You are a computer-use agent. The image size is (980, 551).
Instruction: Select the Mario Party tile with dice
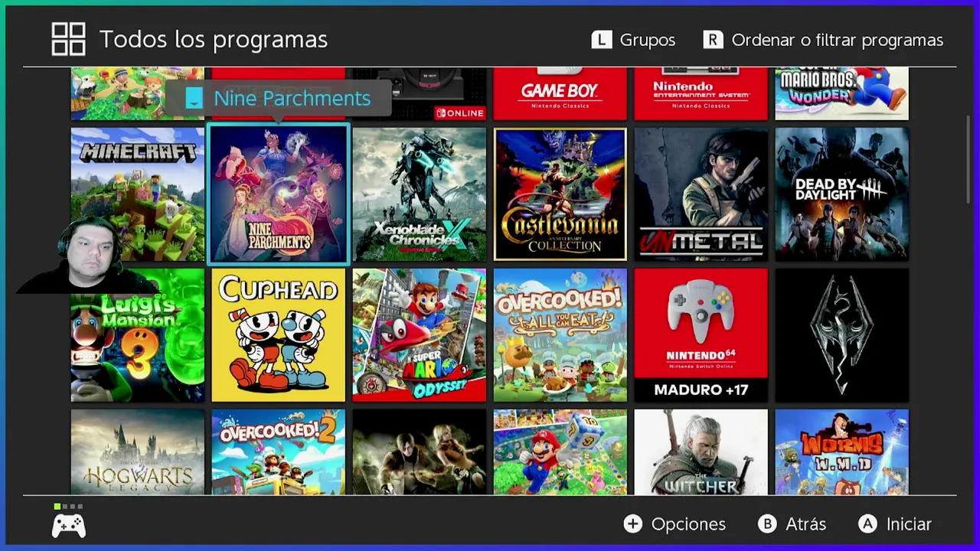pyautogui.click(x=560, y=452)
